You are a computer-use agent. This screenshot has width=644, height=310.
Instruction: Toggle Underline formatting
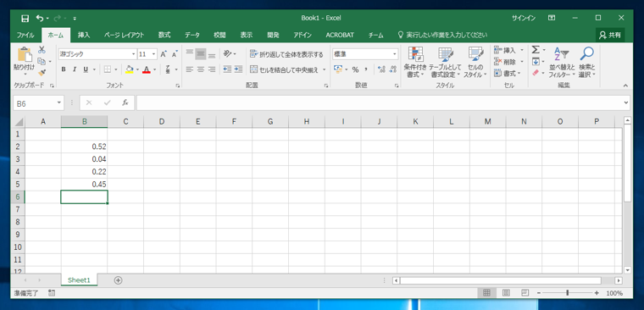coord(86,69)
